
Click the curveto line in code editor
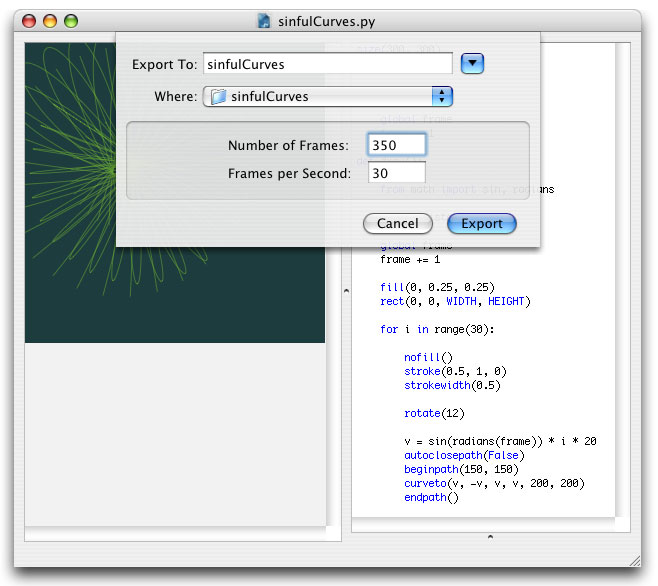[x=494, y=483]
